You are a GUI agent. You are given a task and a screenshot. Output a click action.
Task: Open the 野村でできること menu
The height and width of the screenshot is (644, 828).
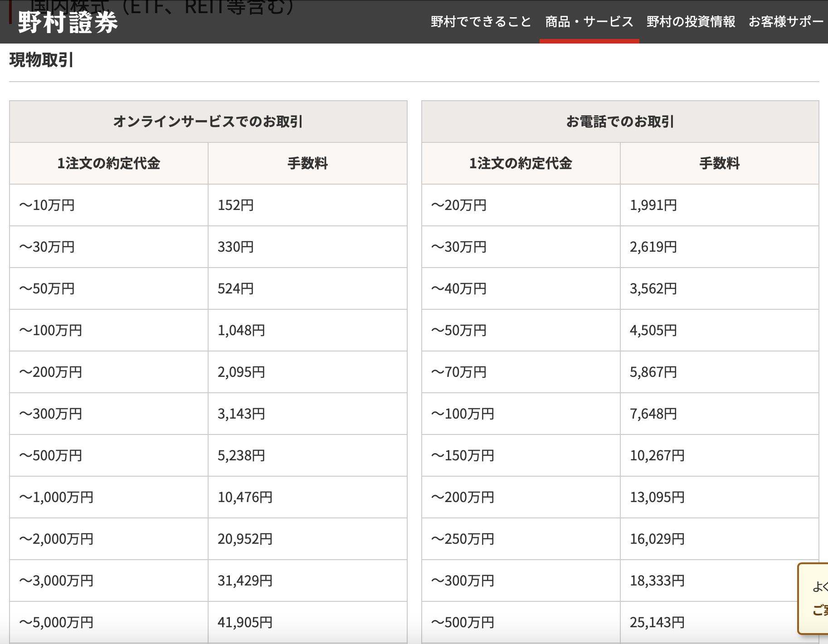click(481, 21)
